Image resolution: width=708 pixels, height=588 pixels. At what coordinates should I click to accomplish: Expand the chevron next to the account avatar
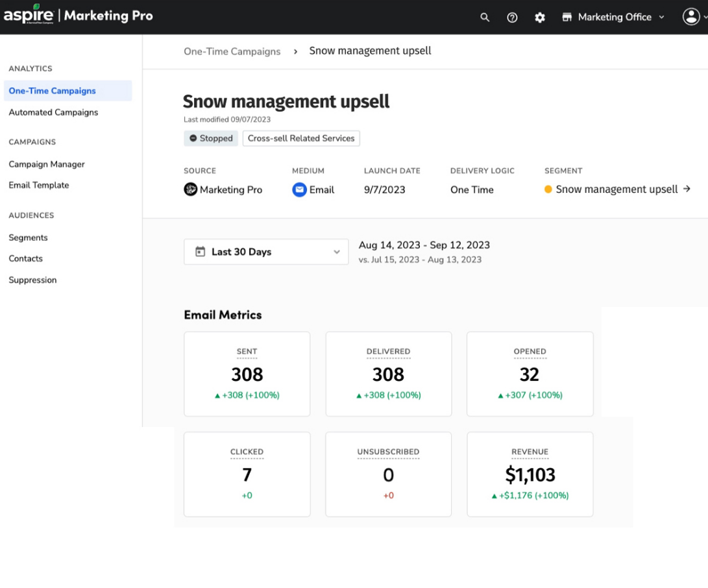[705, 18]
